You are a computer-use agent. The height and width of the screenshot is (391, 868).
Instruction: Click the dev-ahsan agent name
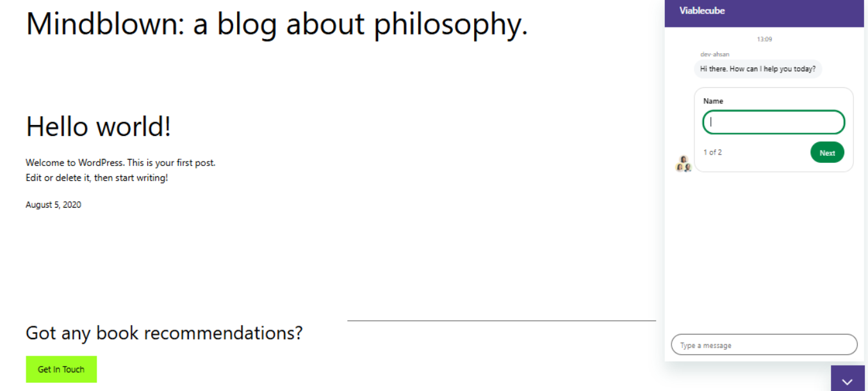click(714, 54)
